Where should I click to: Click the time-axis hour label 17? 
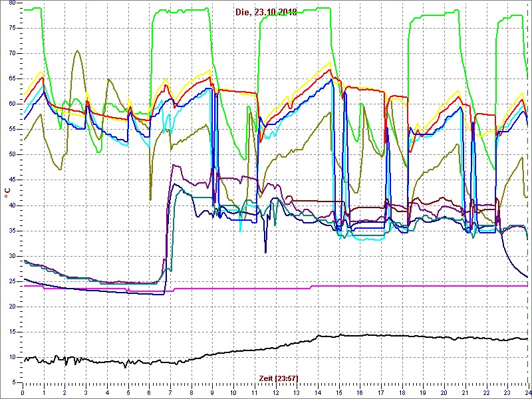pyautogui.click(x=381, y=392)
